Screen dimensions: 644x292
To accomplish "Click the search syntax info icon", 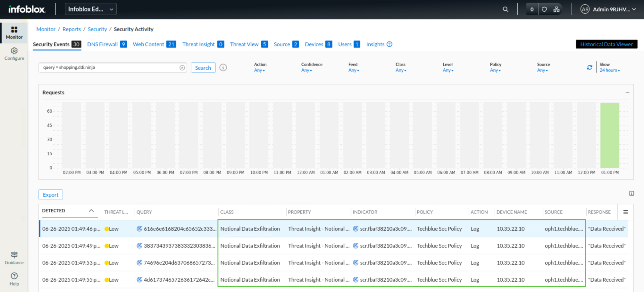I will (223, 67).
